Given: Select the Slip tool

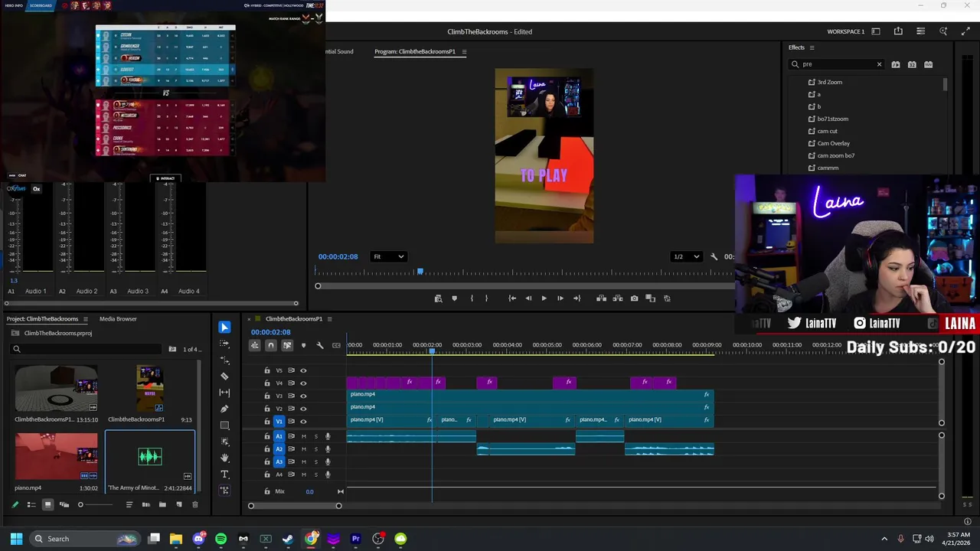Looking at the screenshot, I should coord(224,393).
